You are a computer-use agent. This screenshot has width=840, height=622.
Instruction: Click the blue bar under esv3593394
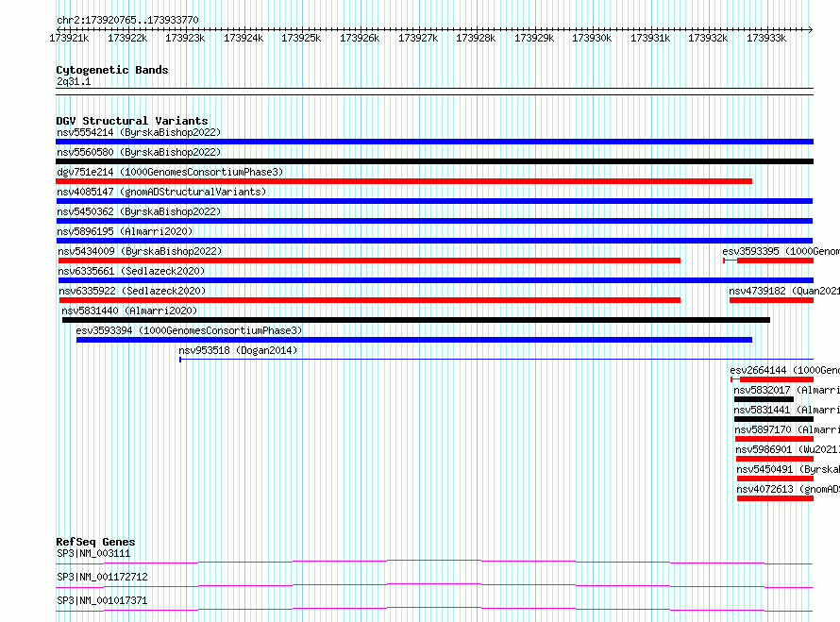coord(414,340)
